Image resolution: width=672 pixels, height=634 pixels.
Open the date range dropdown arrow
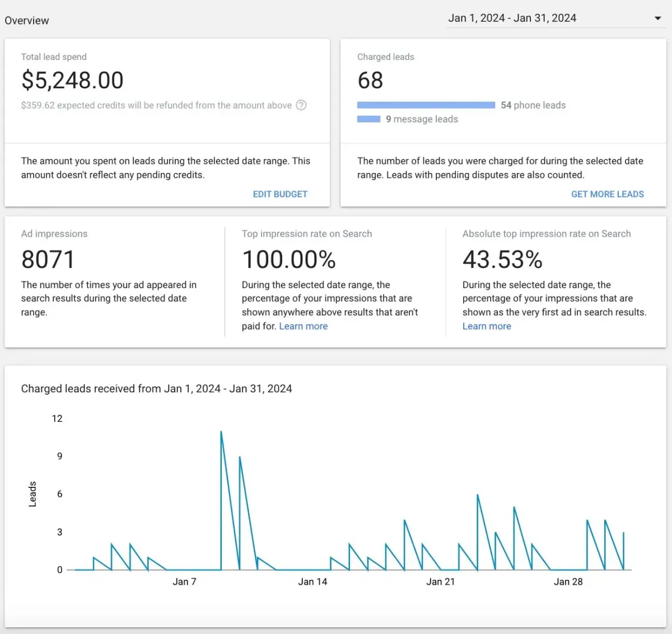[x=658, y=18]
